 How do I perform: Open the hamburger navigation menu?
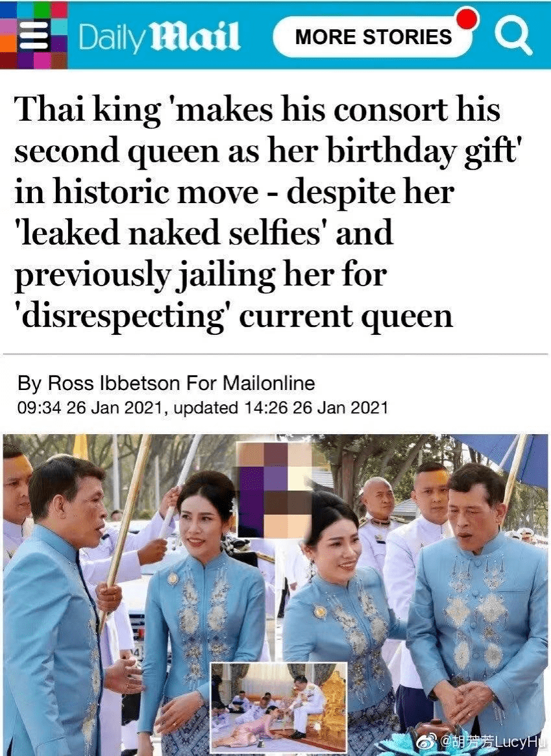[33, 36]
